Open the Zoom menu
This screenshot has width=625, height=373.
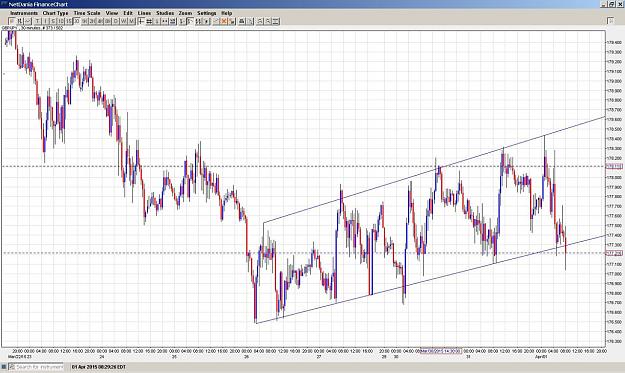pyautogui.click(x=185, y=13)
